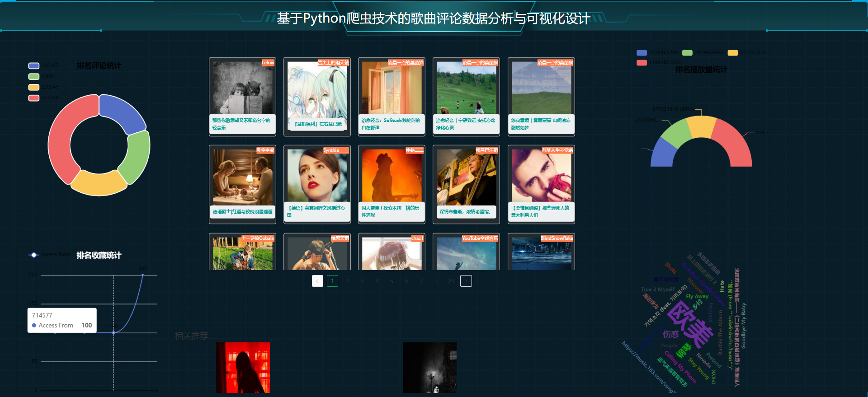The height and width of the screenshot is (397, 868).
Task: Toggle the 277388 red legend item
Action: point(34,98)
